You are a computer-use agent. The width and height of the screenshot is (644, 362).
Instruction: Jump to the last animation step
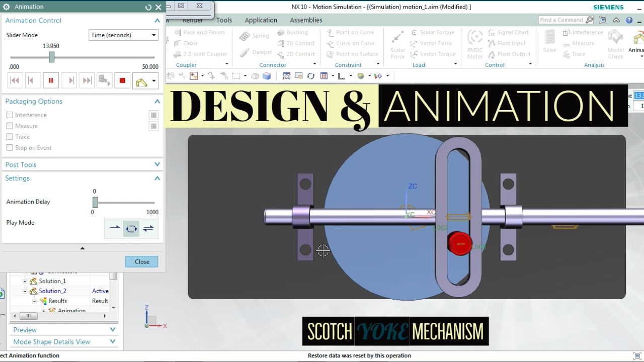tap(87, 80)
